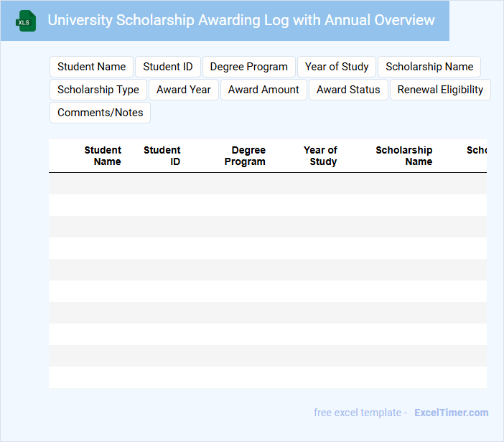The image size is (504, 442).
Task: Choose the Year of Study tag
Action: 337,67
